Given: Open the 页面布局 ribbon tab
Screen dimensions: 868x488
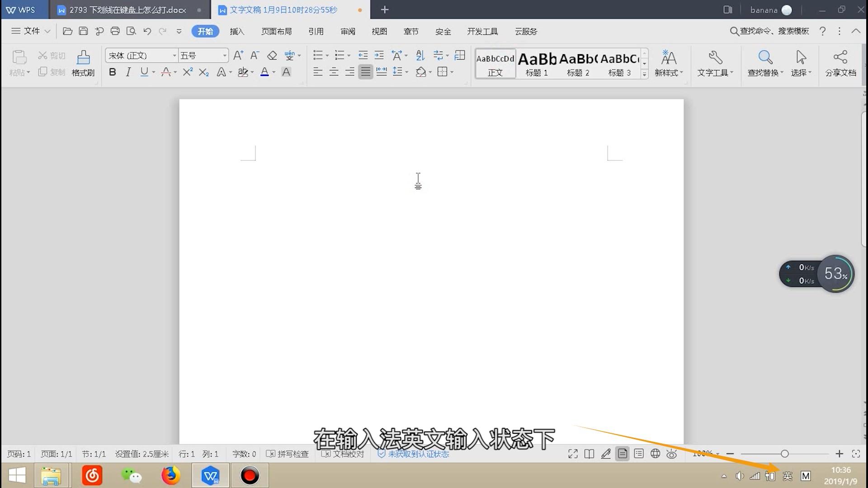Looking at the screenshot, I should coord(276,31).
